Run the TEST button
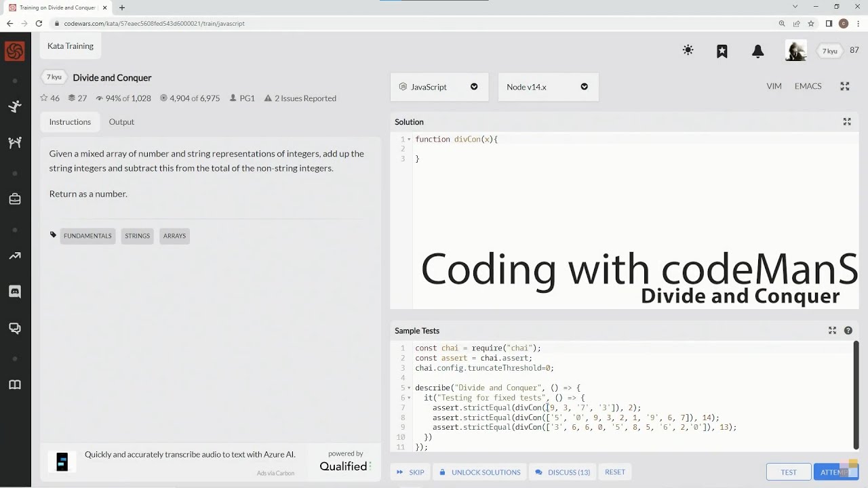The height and width of the screenshot is (488, 868). point(789,472)
